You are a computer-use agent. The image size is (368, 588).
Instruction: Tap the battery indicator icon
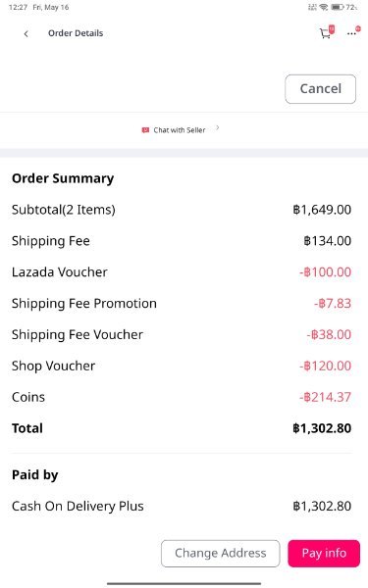(x=338, y=7)
